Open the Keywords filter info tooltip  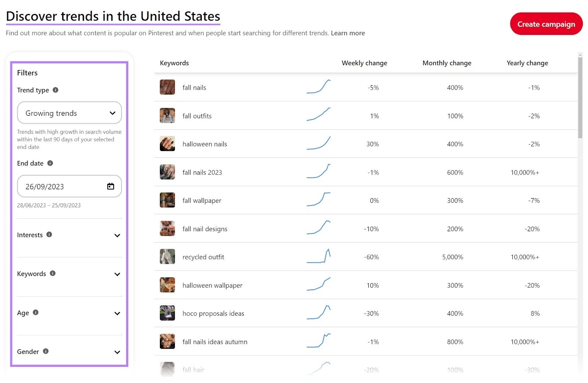click(x=52, y=273)
